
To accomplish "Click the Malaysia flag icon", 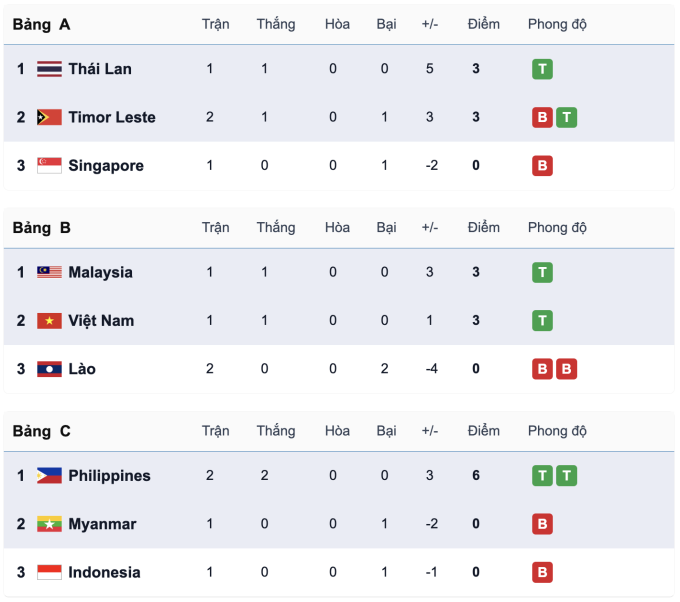I will tap(49, 272).
